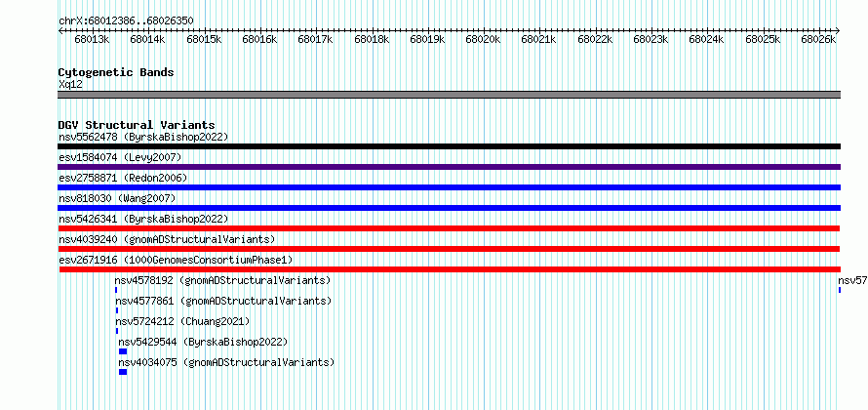Open variant label nsv5429544 (ByrskaBishop2022)
This screenshot has height=410, width=868.
pos(203,342)
